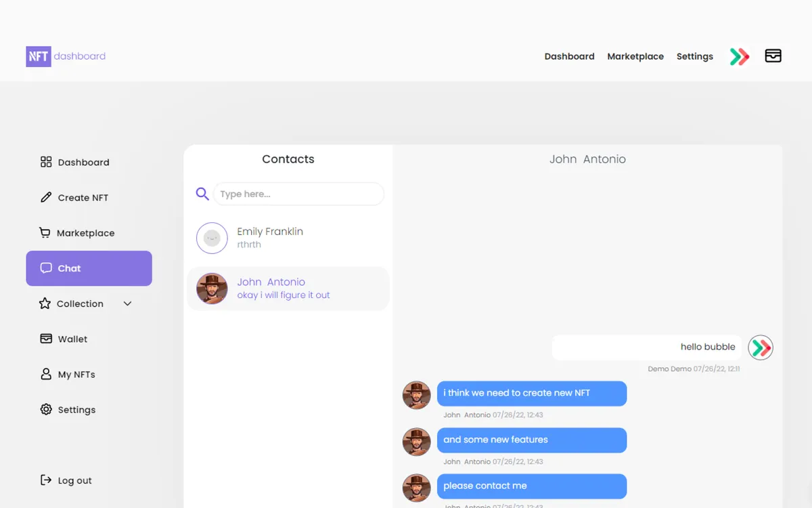Click John Antonio's avatar in contacts
This screenshot has width=812, height=508.
click(212, 289)
